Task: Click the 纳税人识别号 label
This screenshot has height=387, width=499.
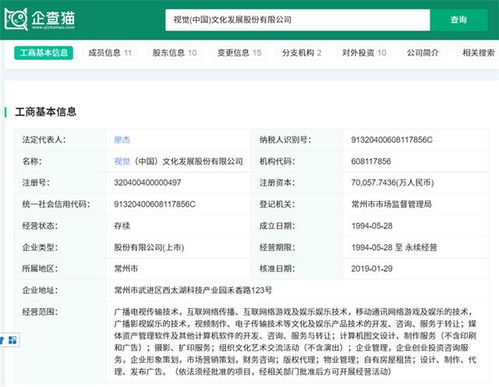Action: coord(285,140)
